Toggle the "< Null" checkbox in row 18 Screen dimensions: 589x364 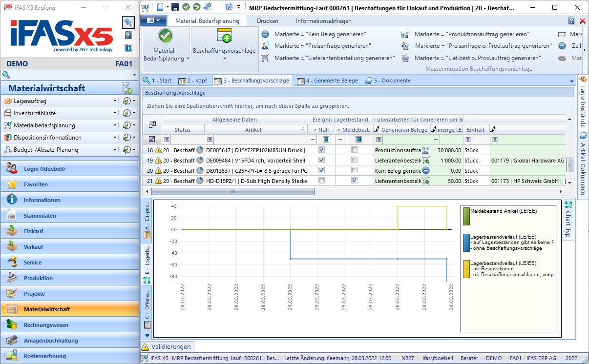click(x=321, y=150)
